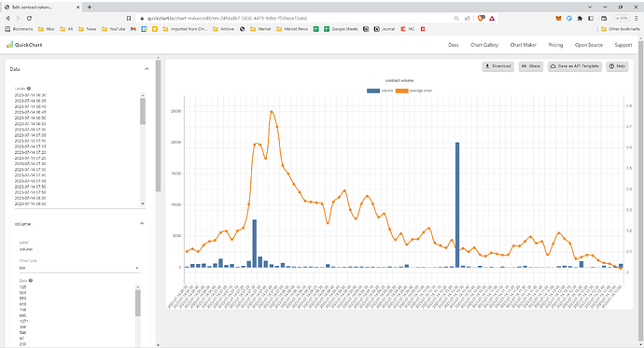This screenshot has height=348, width=644.
Task: Toggle the average price legend swatch
Action: 401,90
